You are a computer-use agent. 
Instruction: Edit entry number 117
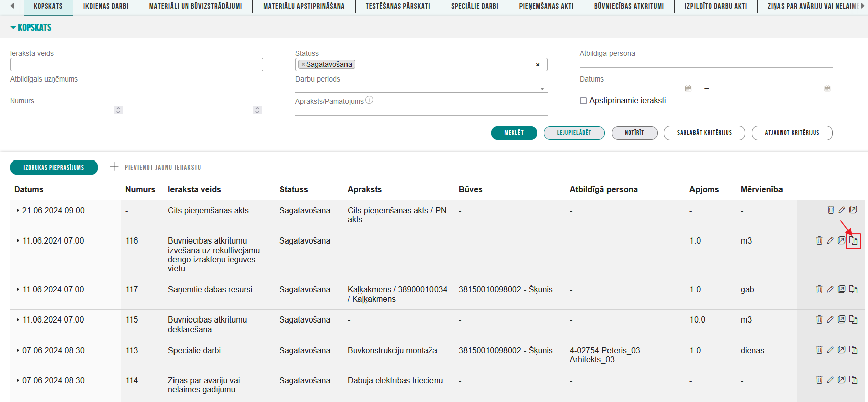point(830,289)
